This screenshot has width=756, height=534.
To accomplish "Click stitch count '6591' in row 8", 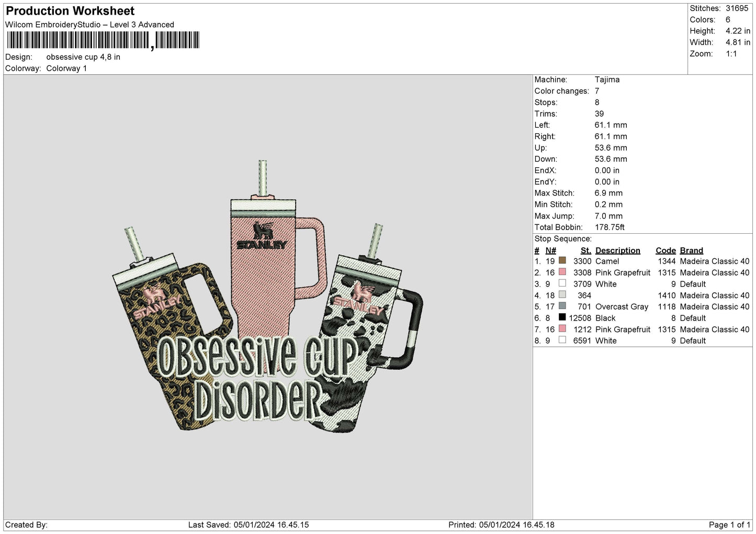I will pos(582,340).
